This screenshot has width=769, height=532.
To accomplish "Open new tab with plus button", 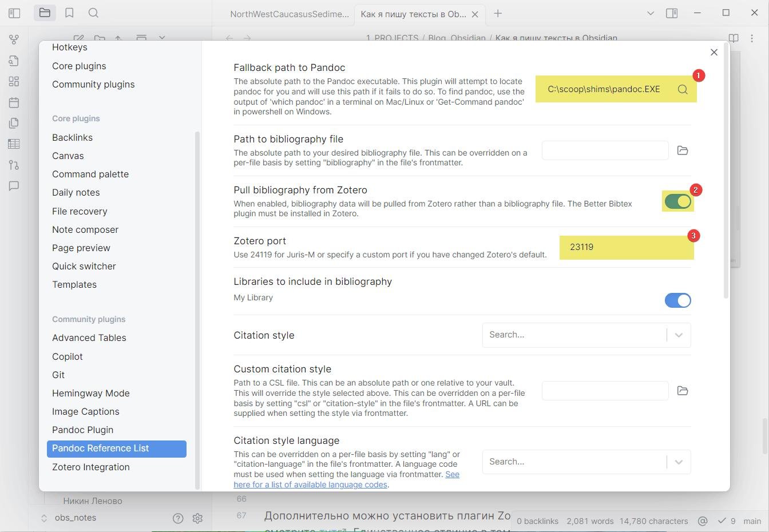I will click(498, 14).
